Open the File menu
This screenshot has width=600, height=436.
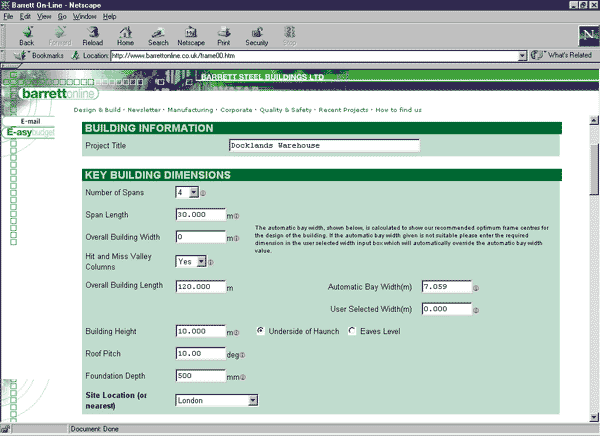pos(8,17)
